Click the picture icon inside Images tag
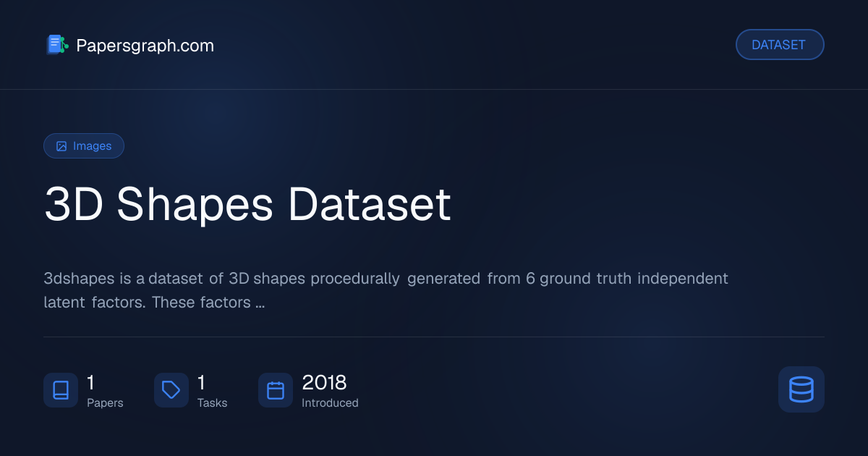The width and height of the screenshot is (868, 456). (x=61, y=146)
